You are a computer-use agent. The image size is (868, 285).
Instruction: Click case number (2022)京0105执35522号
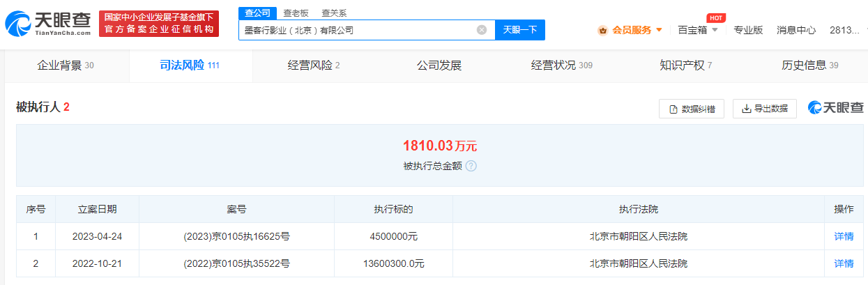pyautogui.click(x=237, y=263)
